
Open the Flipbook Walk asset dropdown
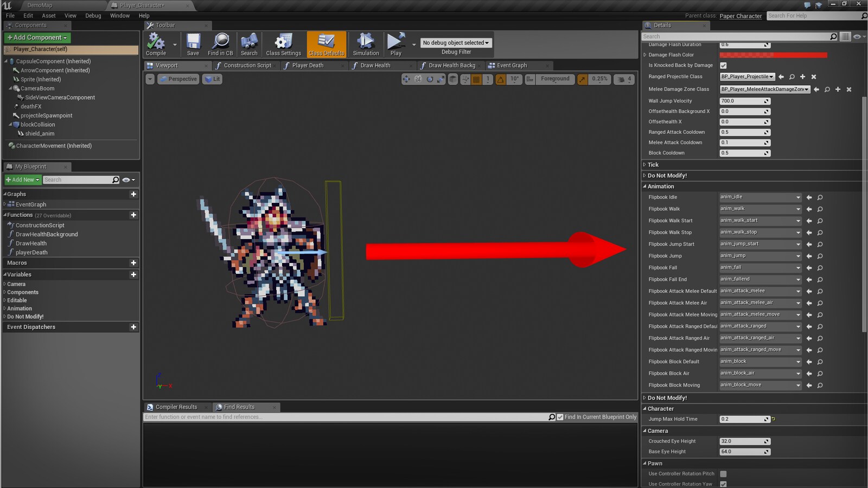[759, 209]
